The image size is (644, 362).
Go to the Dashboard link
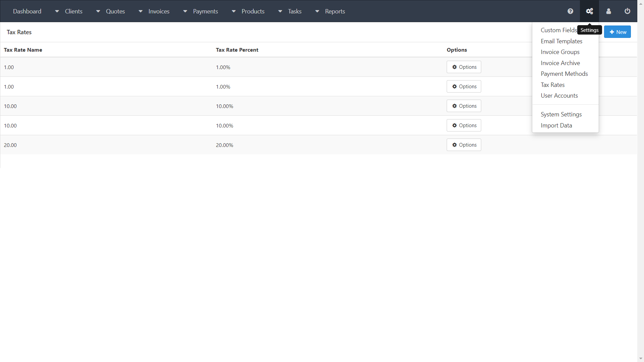point(27,11)
